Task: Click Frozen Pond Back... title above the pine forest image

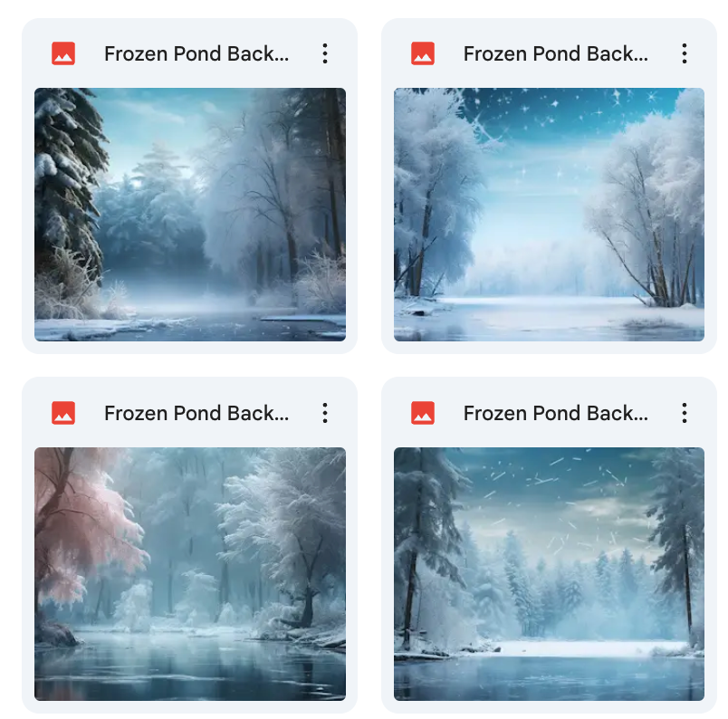Action: click(196, 53)
